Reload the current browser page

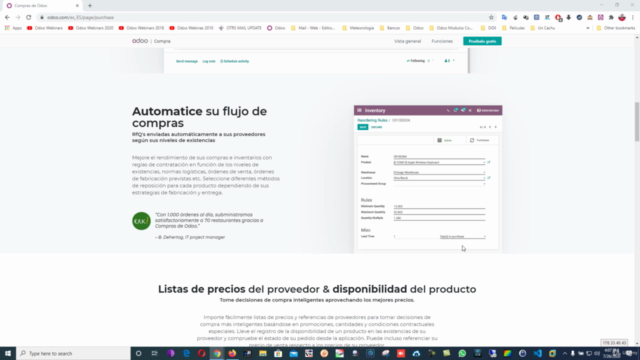coord(29,18)
